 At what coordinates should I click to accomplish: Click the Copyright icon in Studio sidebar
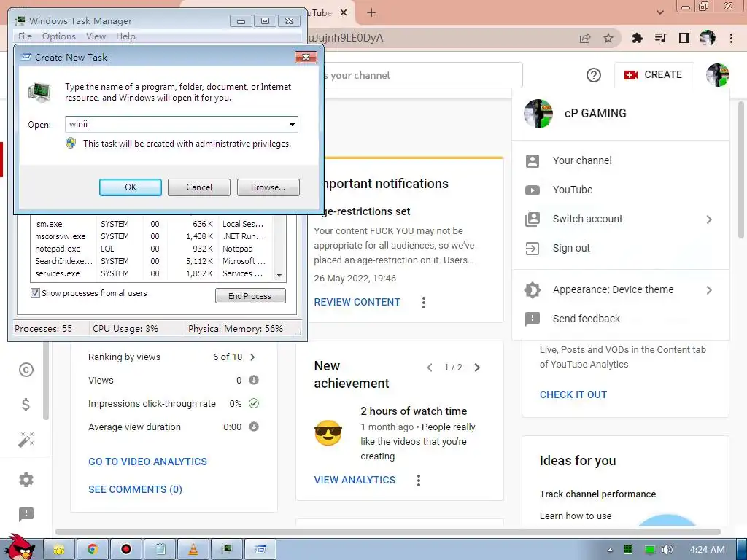tap(26, 370)
